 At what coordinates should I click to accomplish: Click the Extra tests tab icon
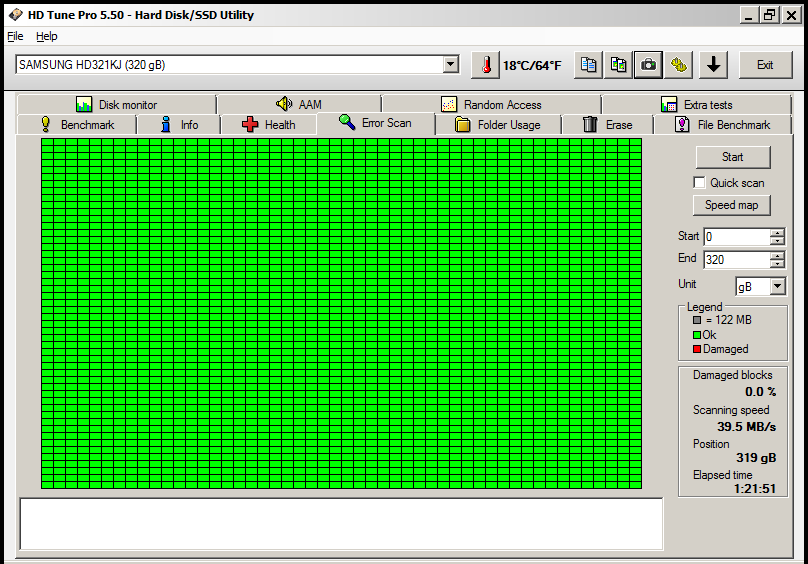[669, 104]
